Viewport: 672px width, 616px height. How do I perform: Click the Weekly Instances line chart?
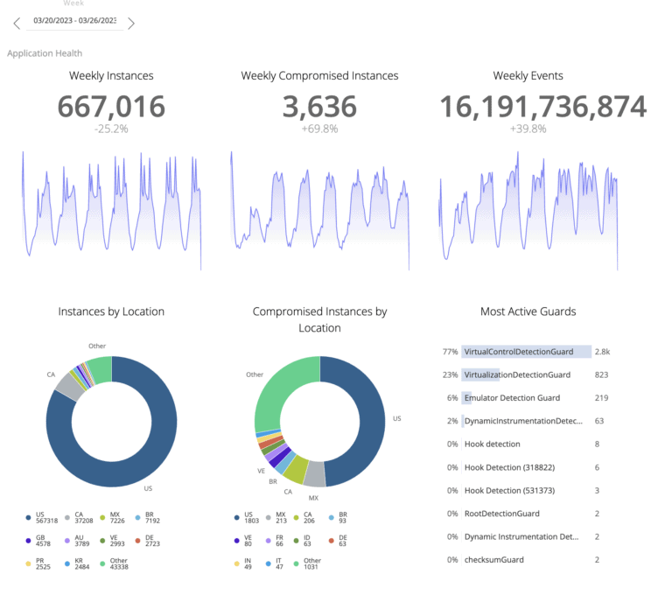coord(111,210)
